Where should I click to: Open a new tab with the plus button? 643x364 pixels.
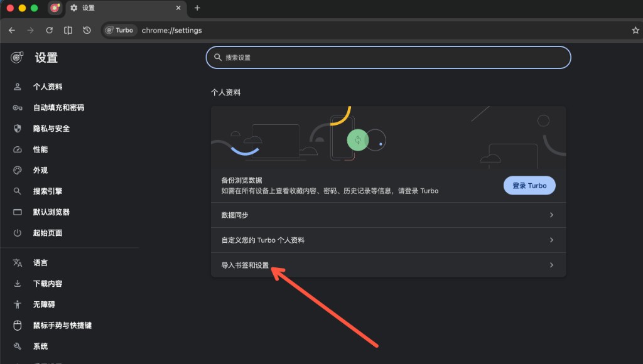point(197,8)
